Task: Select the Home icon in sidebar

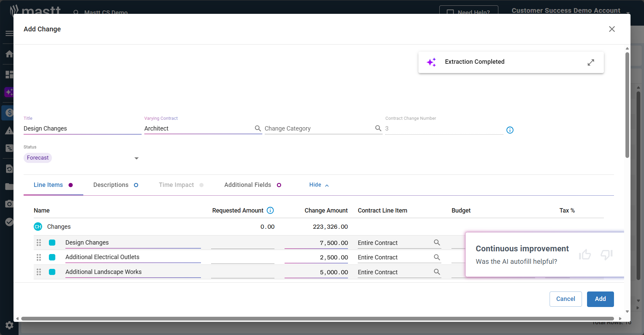Action: 9,54
